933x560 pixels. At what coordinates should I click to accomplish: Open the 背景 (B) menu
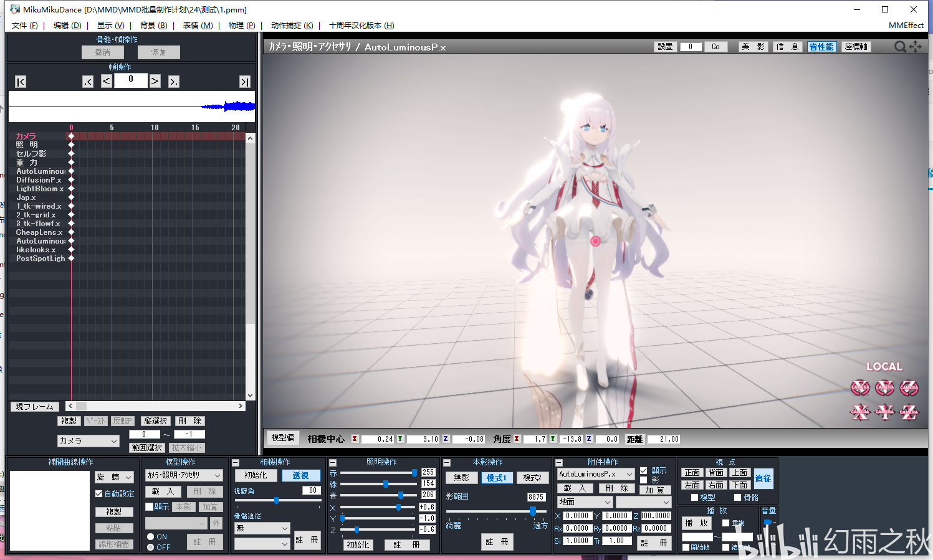point(153,26)
